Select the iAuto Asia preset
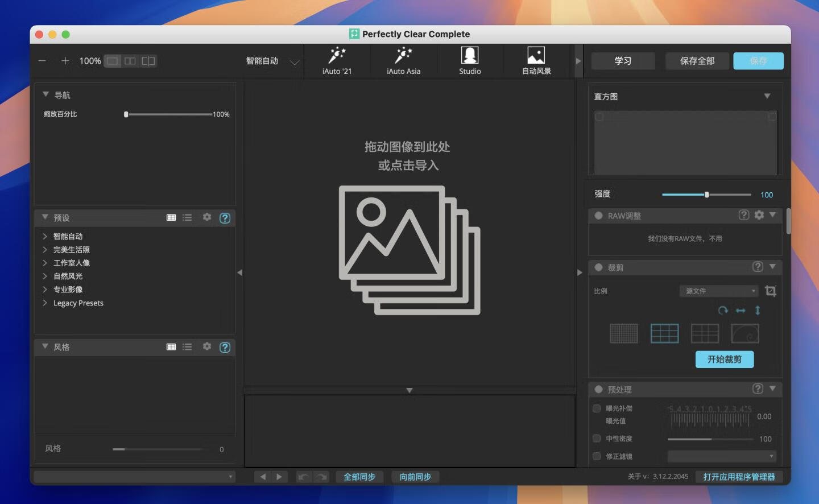The image size is (819, 504). (x=404, y=61)
